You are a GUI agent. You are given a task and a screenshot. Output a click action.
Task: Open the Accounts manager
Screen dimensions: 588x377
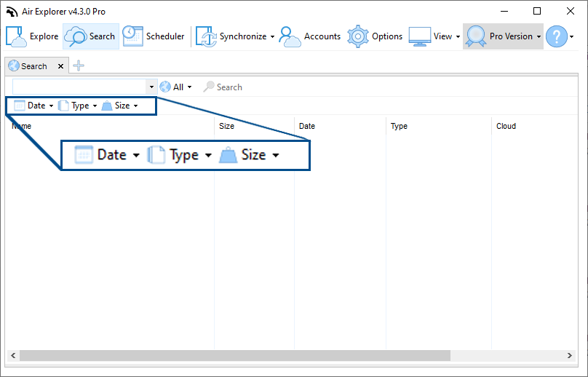310,36
